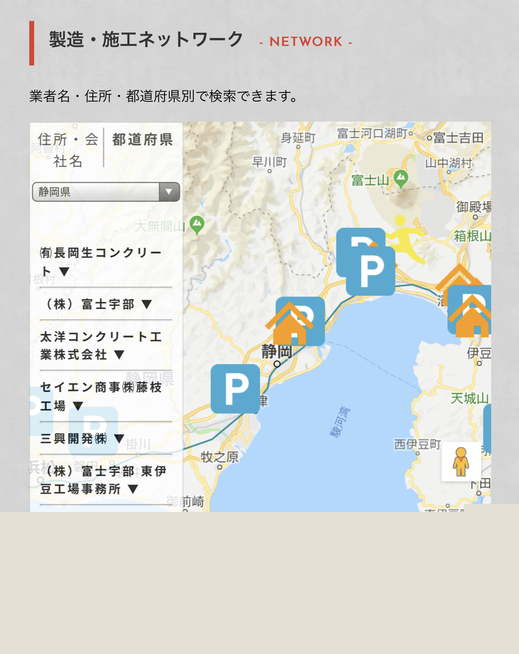Image resolution: width=519 pixels, height=654 pixels.
Task: Click the front P marker near 富士山
Action: point(370,271)
